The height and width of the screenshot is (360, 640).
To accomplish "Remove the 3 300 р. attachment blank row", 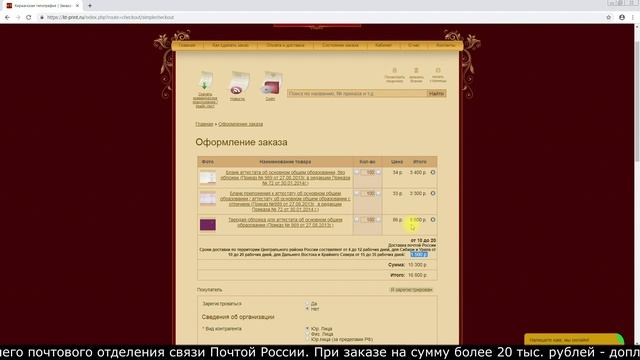I will [x=433, y=193].
